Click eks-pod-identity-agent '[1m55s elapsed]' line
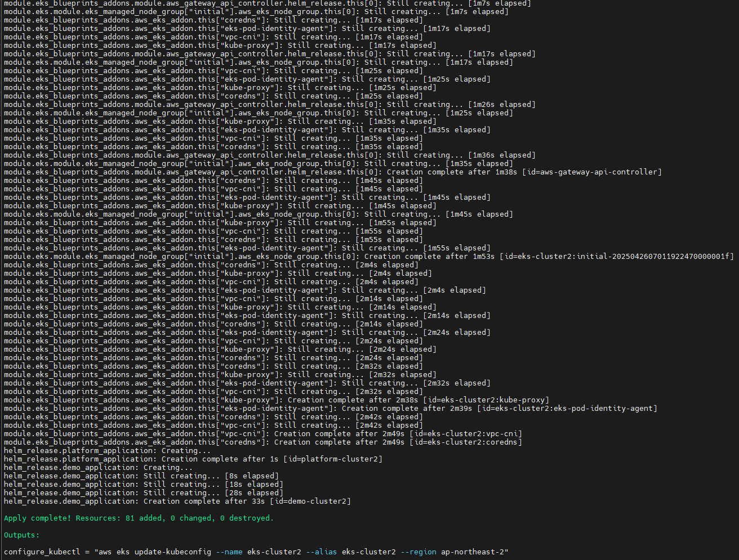Image resolution: width=739 pixels, height=560 pixels. click(x=247, y=248)
